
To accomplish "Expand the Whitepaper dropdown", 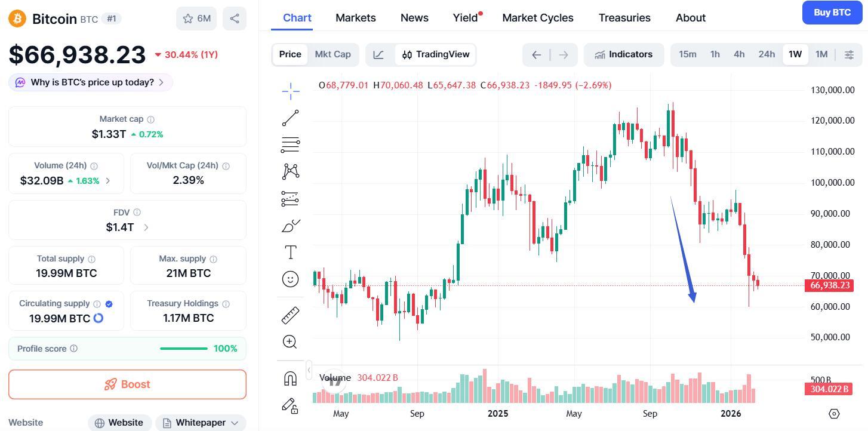I will (201, 423).
